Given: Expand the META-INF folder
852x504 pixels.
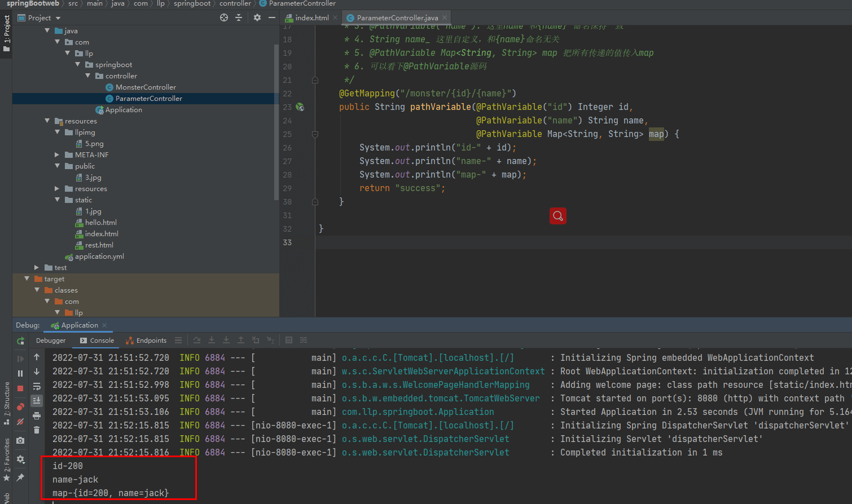Looking at the screenshot, I should (58, 154).
